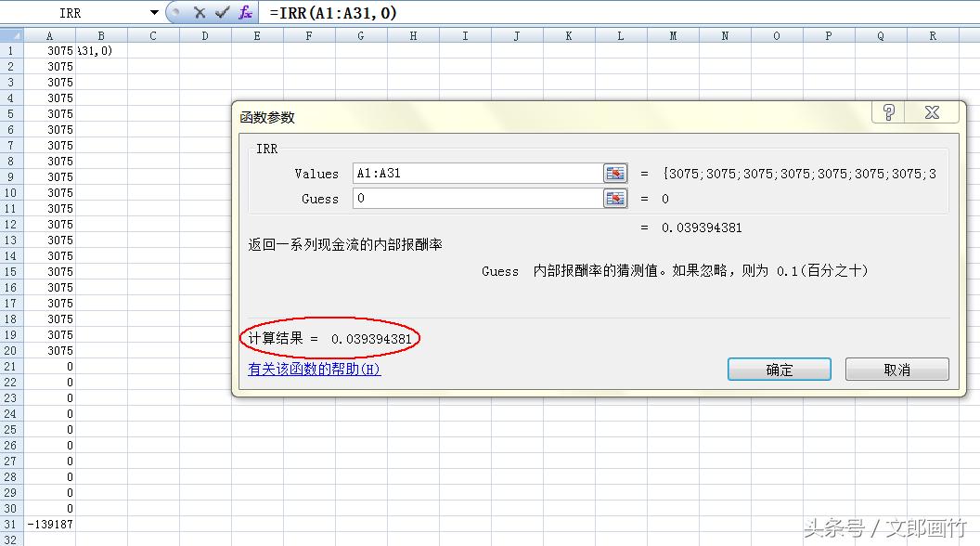Click the 取消 button in the dialog
This screenshot has width=980, height=546.
tap(896, 369)
